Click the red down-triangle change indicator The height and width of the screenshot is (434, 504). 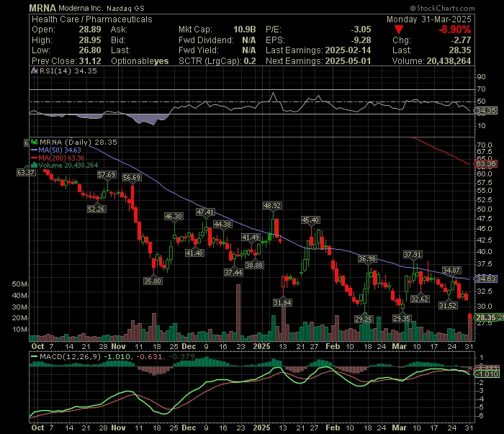pos(399,30)
